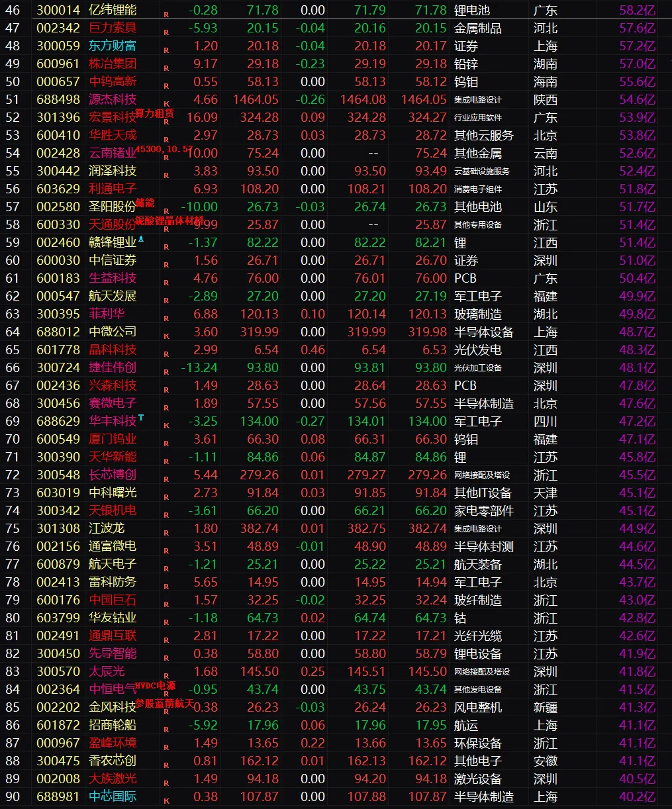Open 兴森科技 stock name
Screen dimensions: 672x809
click(113, 385)
